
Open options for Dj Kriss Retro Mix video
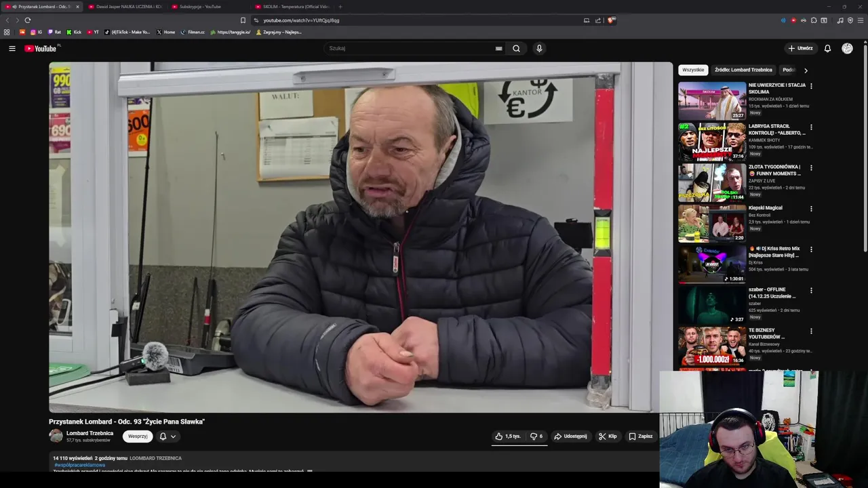(x=811, y=249)
